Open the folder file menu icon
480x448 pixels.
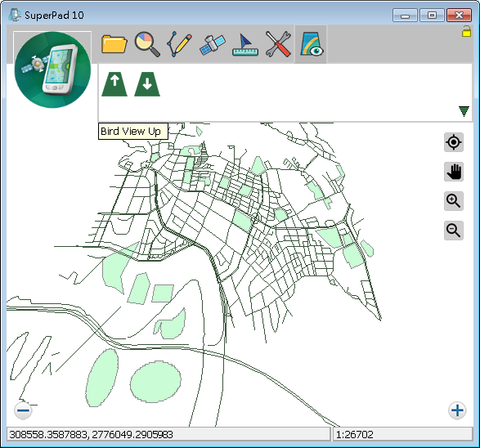coord(114,44)
